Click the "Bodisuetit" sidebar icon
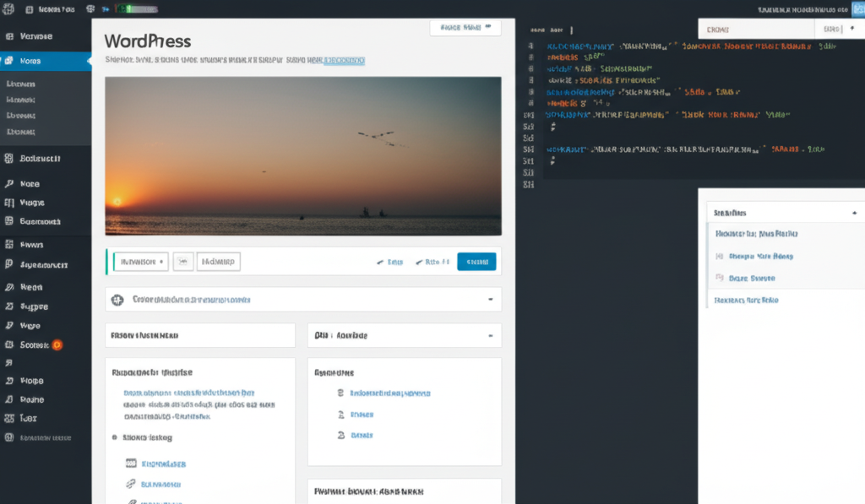The width and height of the screenshot is (865, 504). tap(8, 158)
